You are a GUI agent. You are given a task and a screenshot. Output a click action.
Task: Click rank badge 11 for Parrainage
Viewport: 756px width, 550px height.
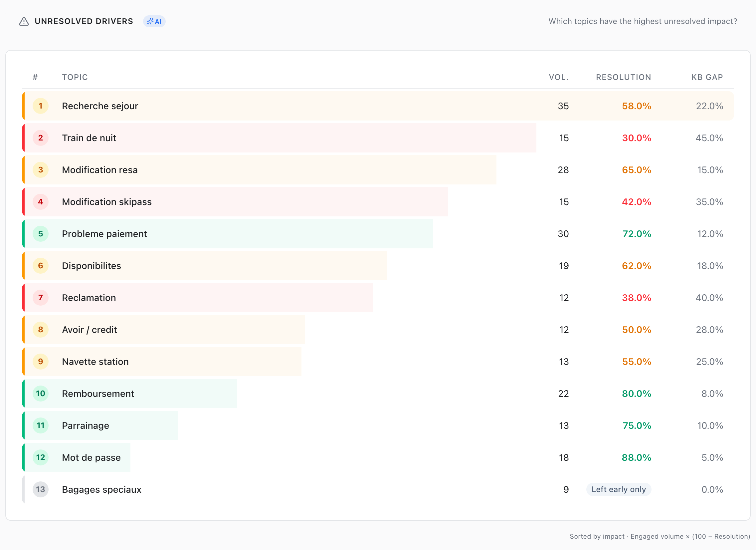coord(41,425)
